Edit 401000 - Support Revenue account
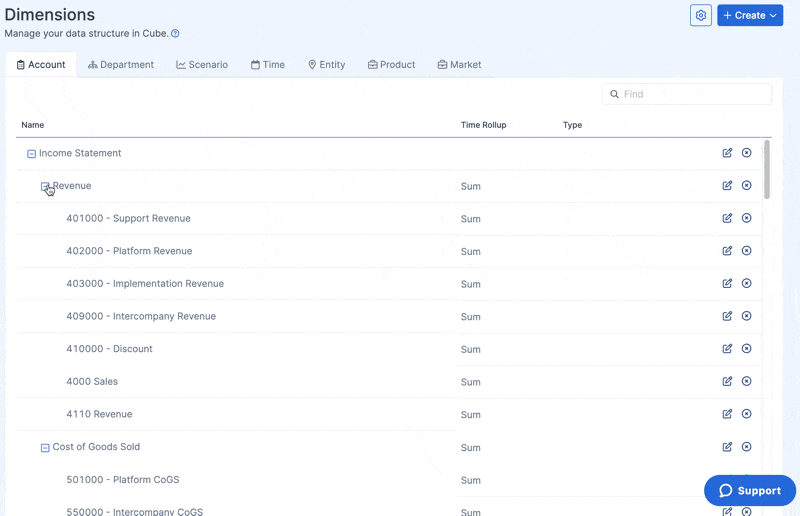800x516 pixels. pos(727,218)
